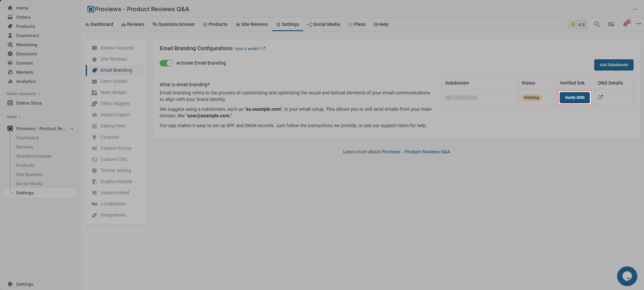Open the live chat bubble
The width and height of the screenshot is (644, 290).
pyautogui.click(x=627, y=276)
